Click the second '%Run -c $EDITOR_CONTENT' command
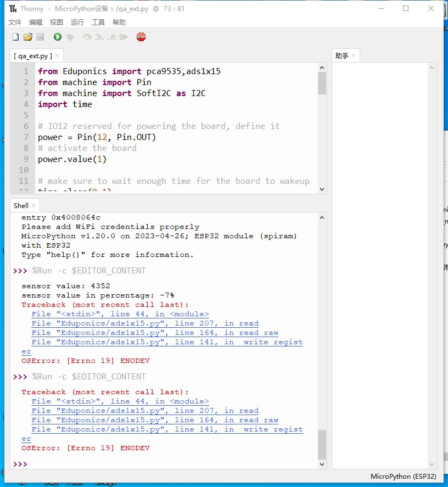Viewport: 448px width, 487px height. point(89,377)
